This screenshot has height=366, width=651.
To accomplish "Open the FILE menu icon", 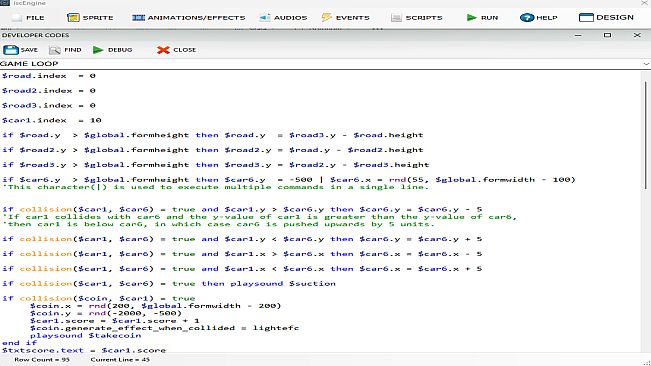I will coord(17,17).
